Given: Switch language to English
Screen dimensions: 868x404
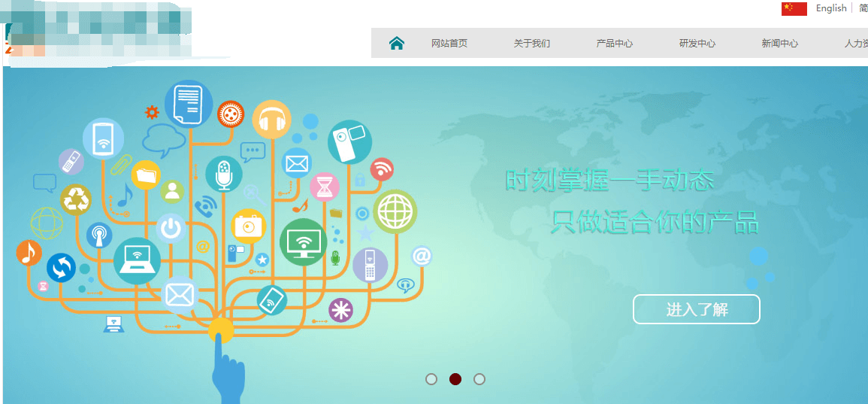Looking at the screenshot, I should 831,8.
